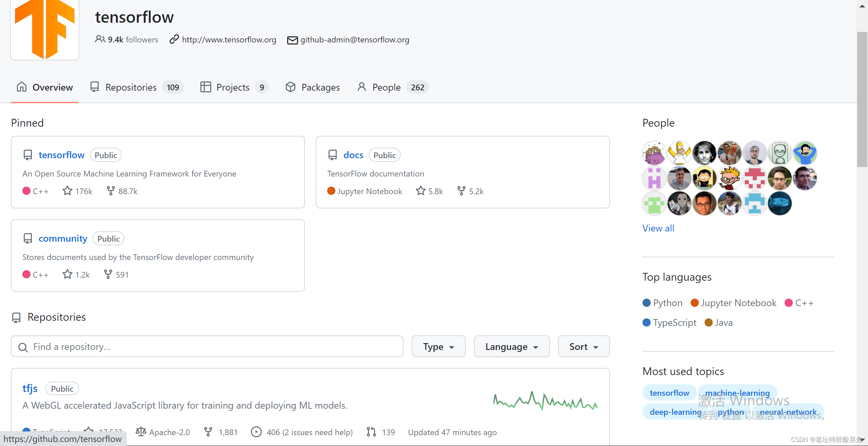Screen dimensions: 868x446
Task: Open the People tab
Action: tap(393, 87)
